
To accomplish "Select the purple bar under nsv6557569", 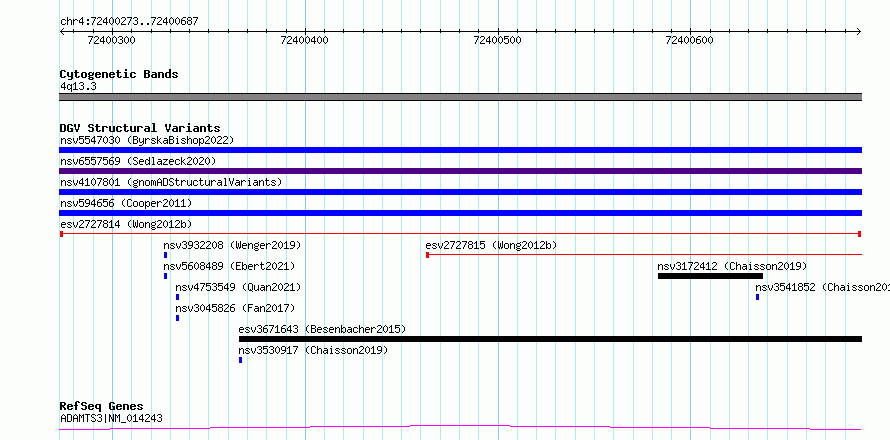I will (460, 171).
